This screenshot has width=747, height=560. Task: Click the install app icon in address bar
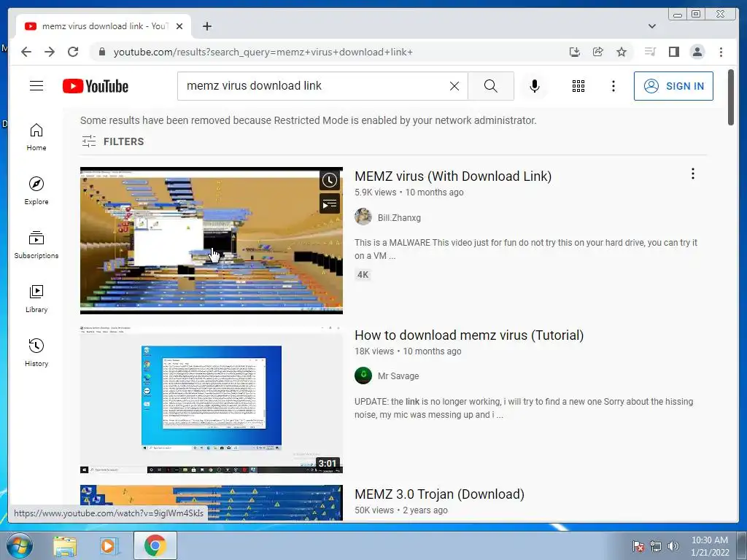[x=575, y=52]
